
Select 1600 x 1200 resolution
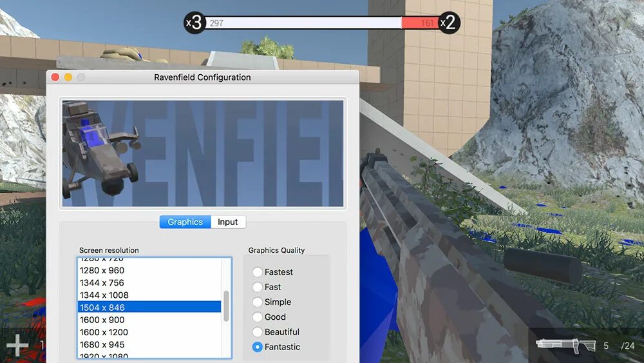click(x=149, y=332)
